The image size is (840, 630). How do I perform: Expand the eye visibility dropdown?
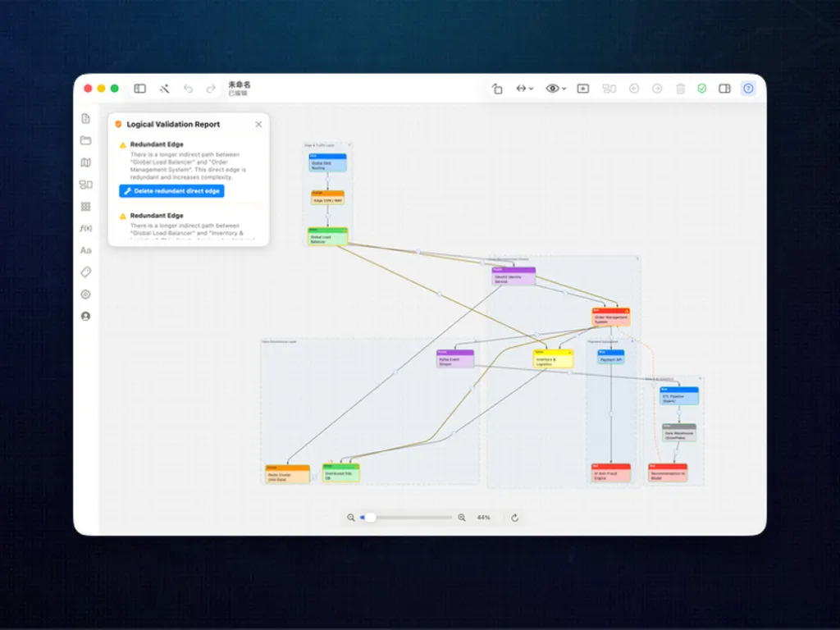click(x=555, y=89)
